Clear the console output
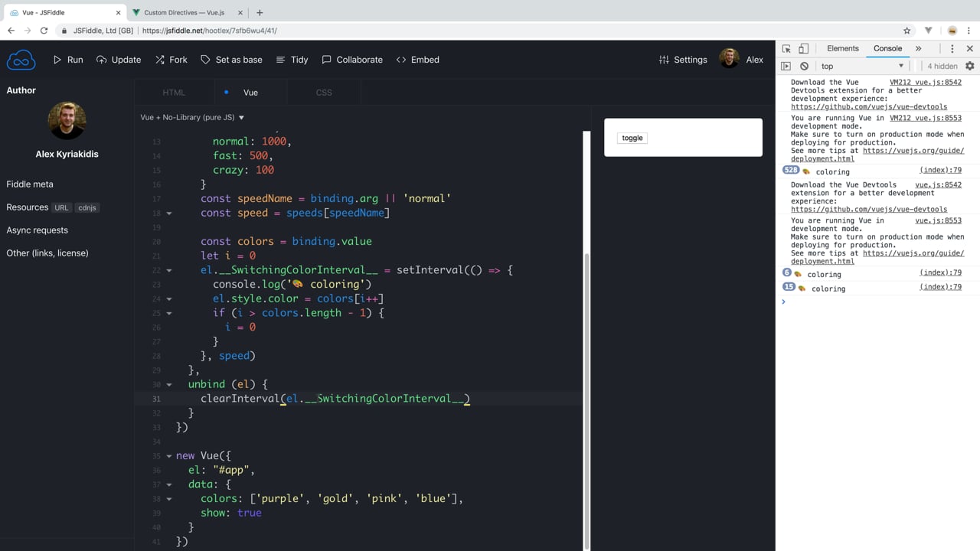980x551 pixels. [804, 66]
